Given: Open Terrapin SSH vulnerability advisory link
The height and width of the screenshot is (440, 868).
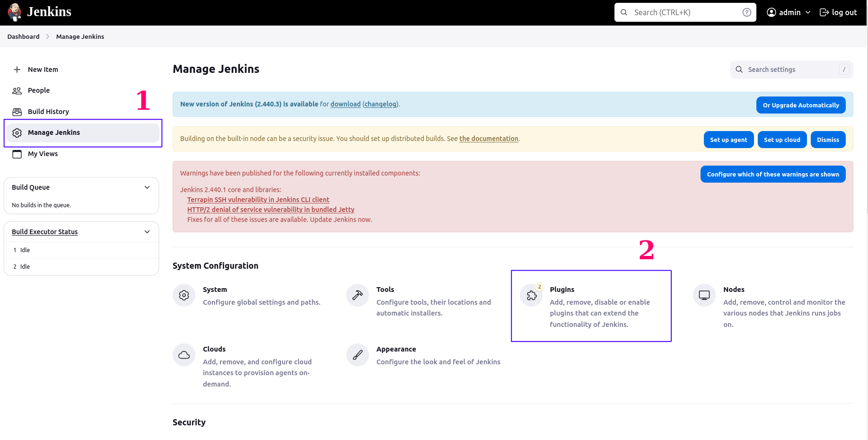Looking at the screenshot, I should pyautogui.click(x=258, y=200).
